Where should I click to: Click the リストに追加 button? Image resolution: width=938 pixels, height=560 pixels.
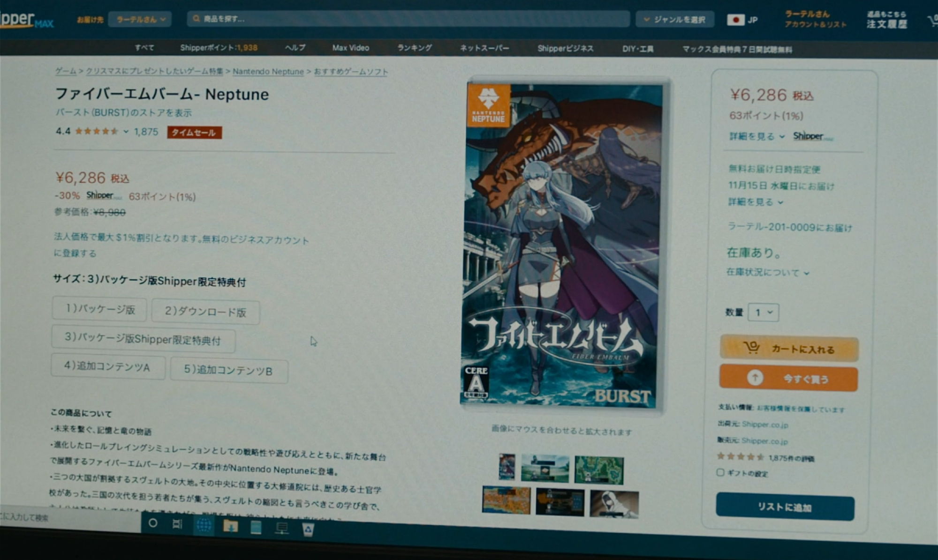click(x=785, y=507)
